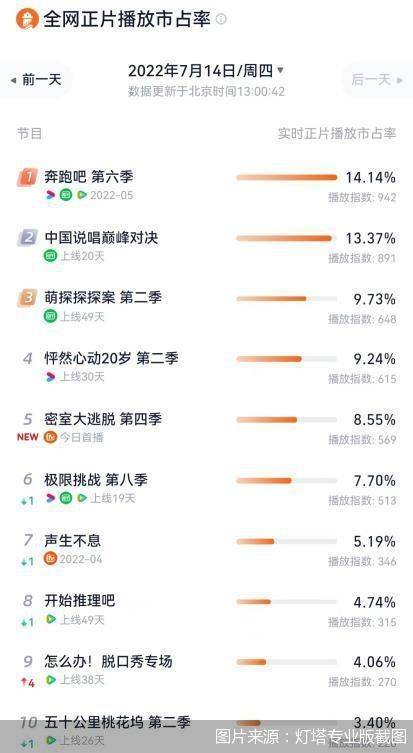The height and width of the screenshot is (753, 413).
Task: Go to next day with 后一天
Action: [377, 80]
